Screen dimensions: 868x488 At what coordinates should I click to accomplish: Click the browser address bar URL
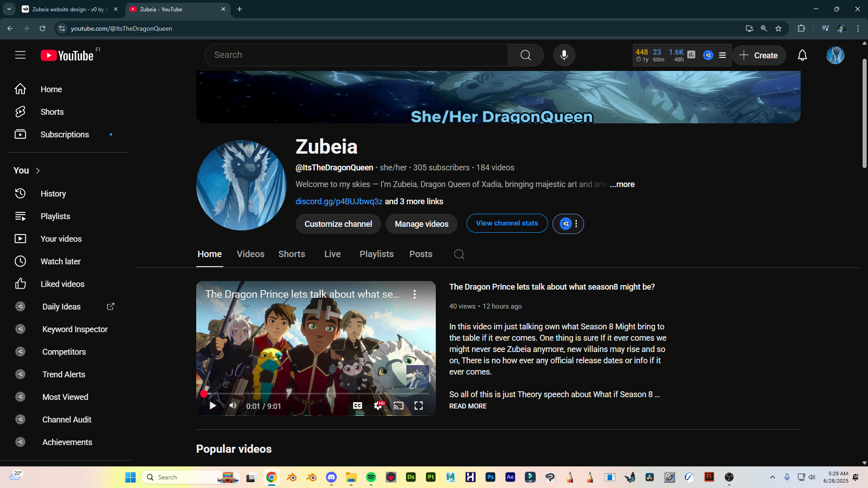click(x=121, y=28)
